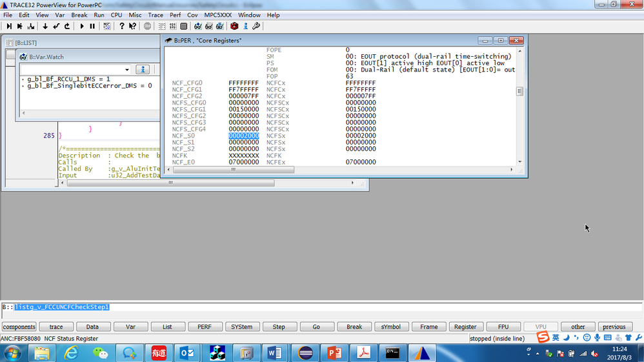Open Outlook from the taskbar
This screenshot has width=644, height=362.
tap(188, 353)
